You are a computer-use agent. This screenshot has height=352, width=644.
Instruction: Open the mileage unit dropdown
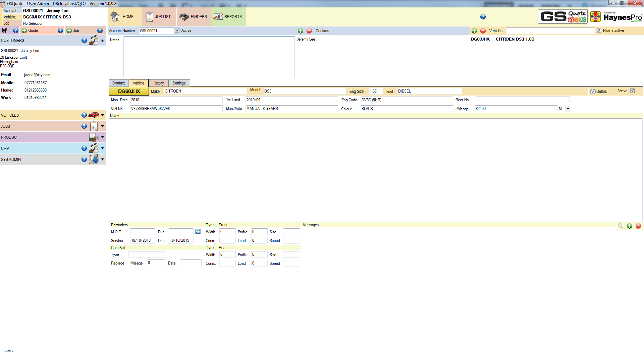pos(568,109)
